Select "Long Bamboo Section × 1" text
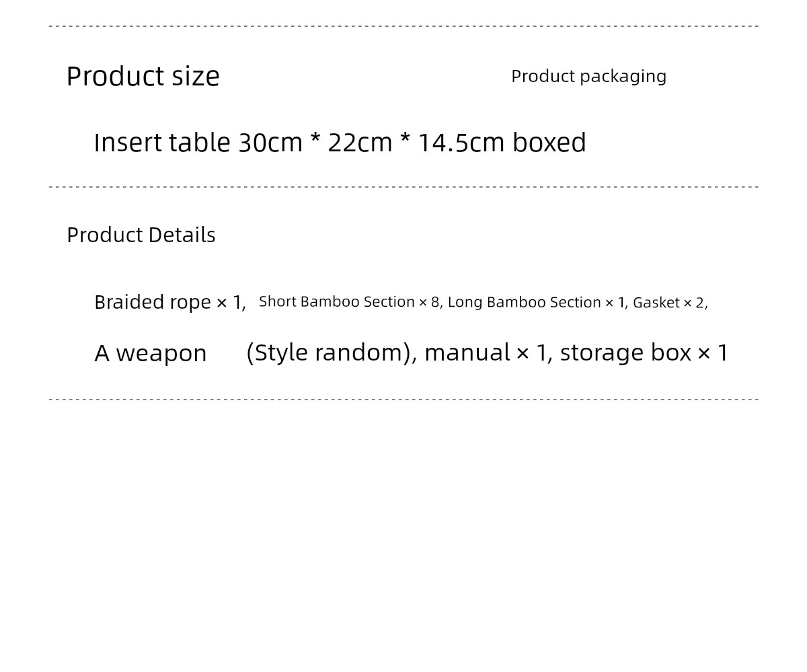 [536, 303]
